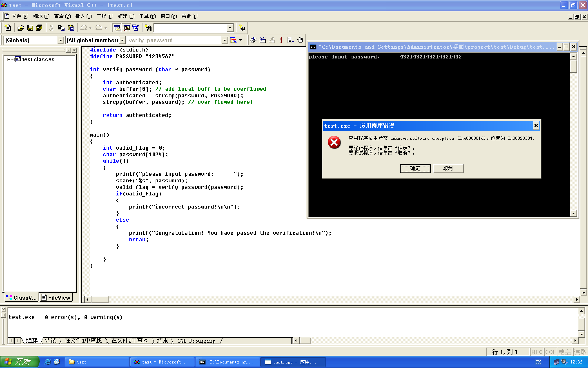Click the Redo arrow icon

click(98, 28)
